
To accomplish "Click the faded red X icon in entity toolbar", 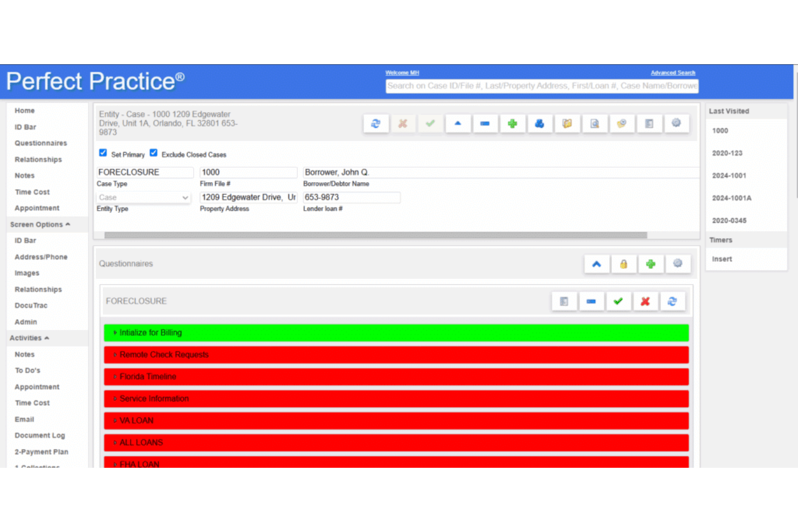I will [403, 123].
